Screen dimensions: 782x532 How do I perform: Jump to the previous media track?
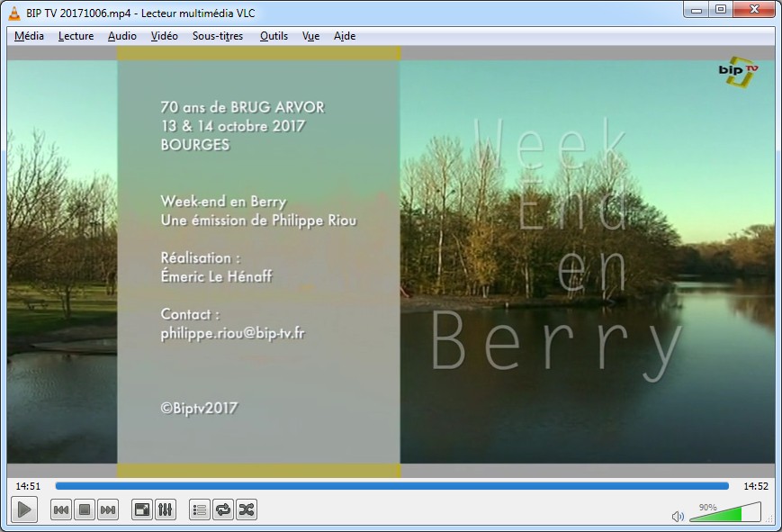(x=61, y=509)
